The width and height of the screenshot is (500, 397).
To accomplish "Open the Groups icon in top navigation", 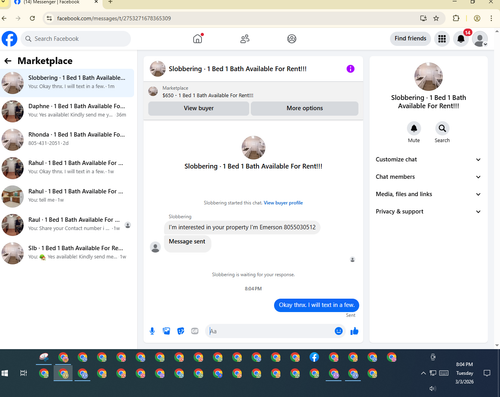I will point(292,39).
